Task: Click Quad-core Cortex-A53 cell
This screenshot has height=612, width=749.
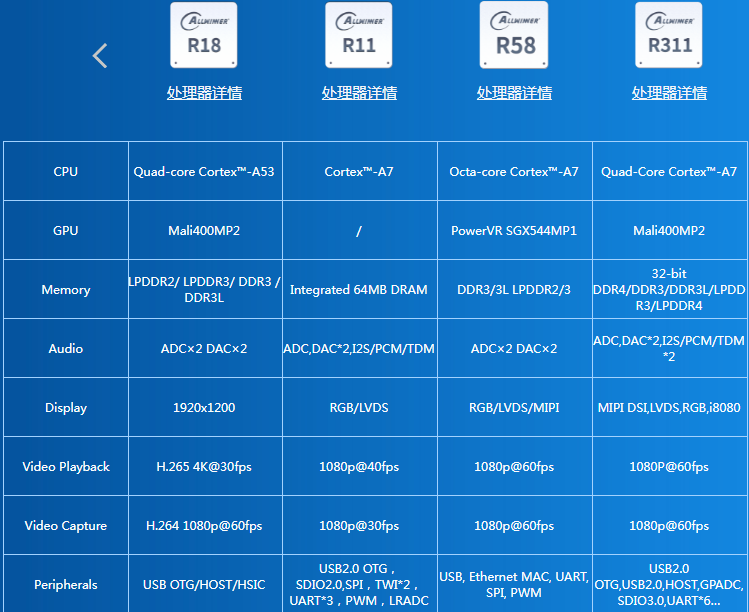Action: pyautogui.click(x=205, y=171)
